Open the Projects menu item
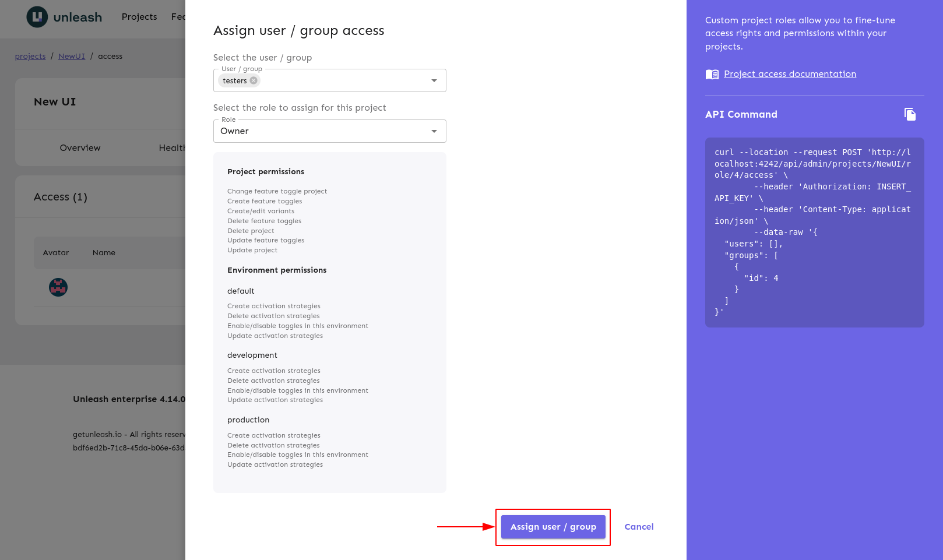943x560 pixels. coord(139,17)
